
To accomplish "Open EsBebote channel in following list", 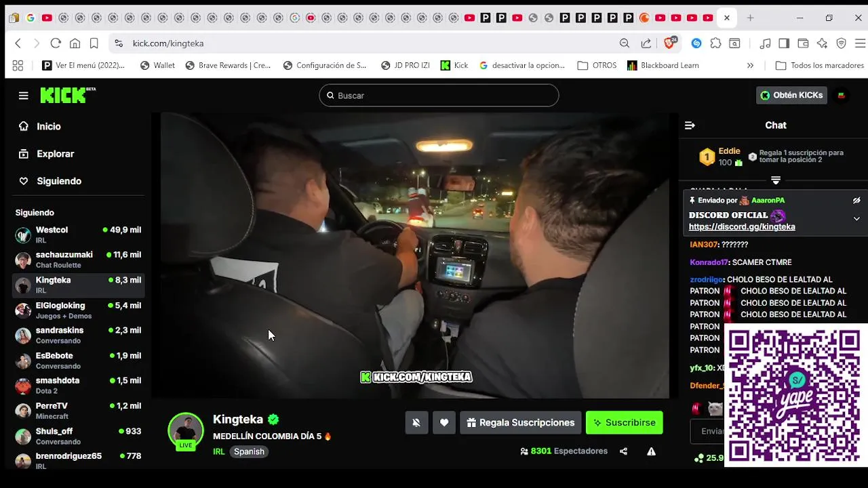I will (x=78, y=361).
